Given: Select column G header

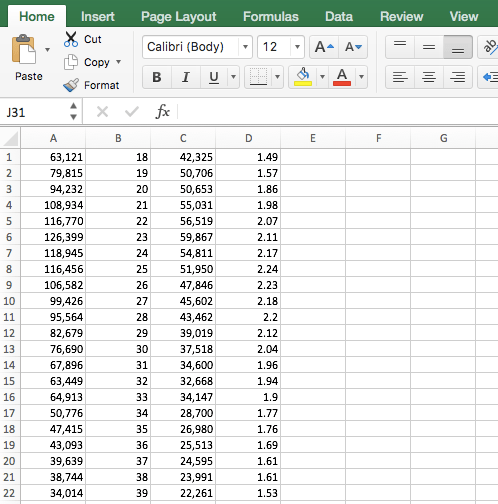Looking at the screenshot, I should click(x=443, y=138).
